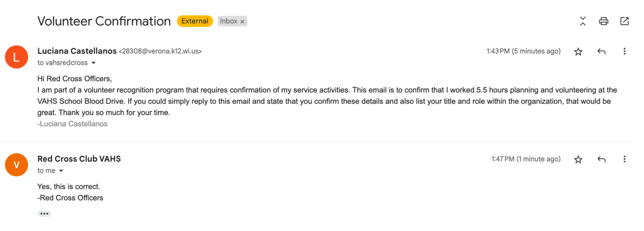Open email thread in new window
This screenshot has height=231, width=644.
(624, 21)
